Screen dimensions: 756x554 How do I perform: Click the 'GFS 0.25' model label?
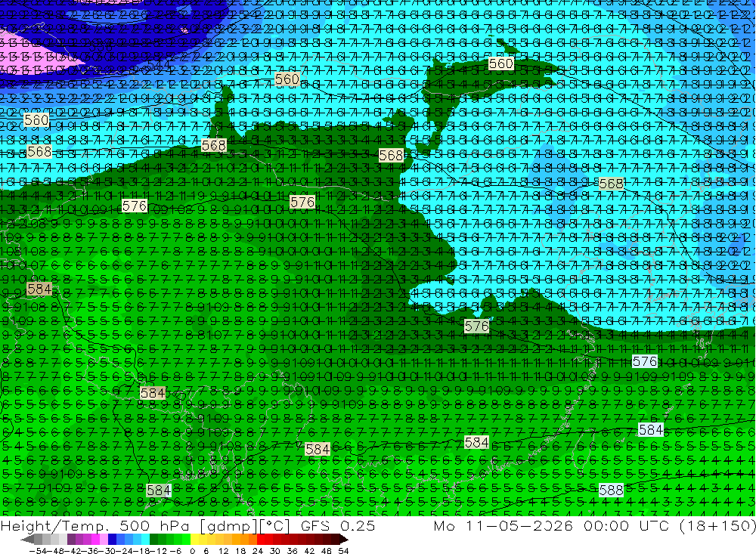tap(338, 526)
